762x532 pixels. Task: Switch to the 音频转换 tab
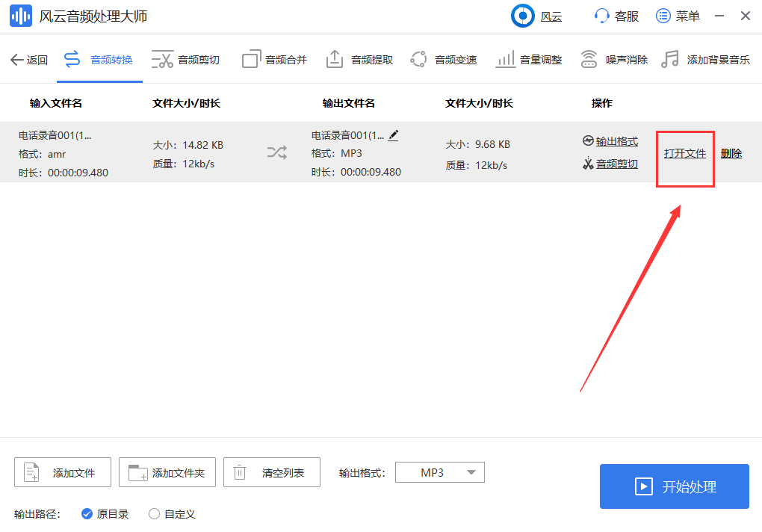100,59
